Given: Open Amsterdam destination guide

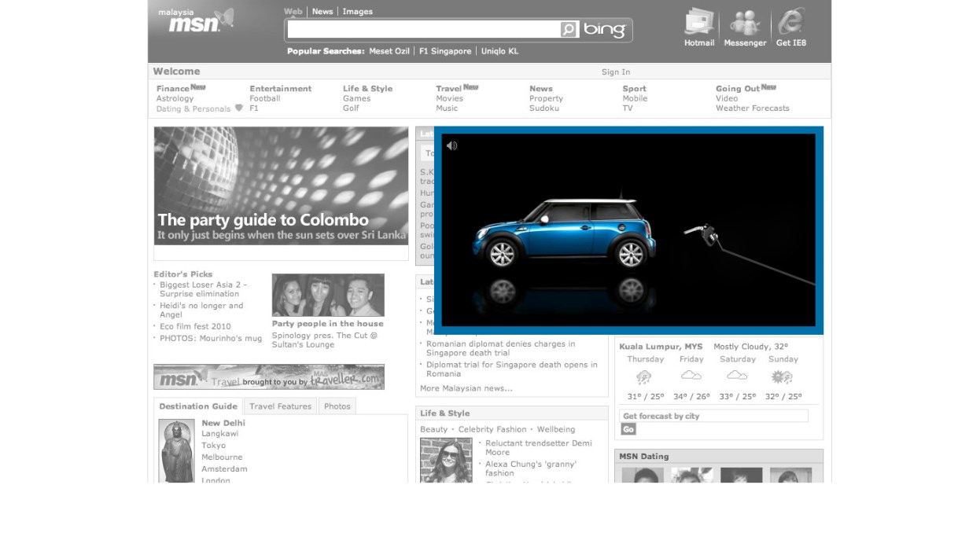Looking at the screenshot, I should [x=224, y=469].
